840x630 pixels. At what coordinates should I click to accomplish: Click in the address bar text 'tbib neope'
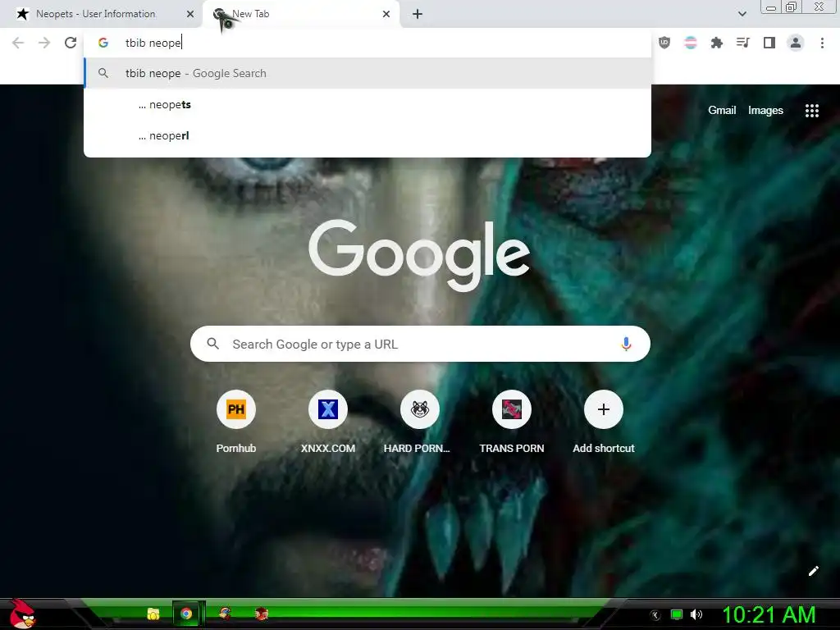pos(153,43)
